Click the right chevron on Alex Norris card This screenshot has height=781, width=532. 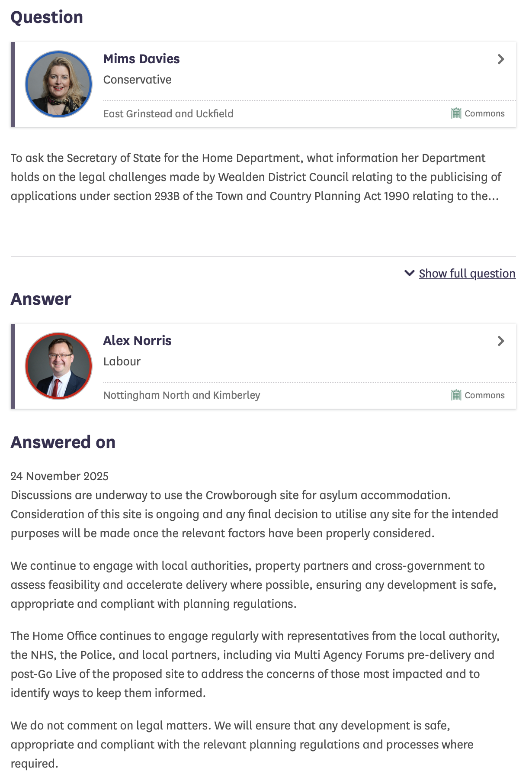point(501,341)
